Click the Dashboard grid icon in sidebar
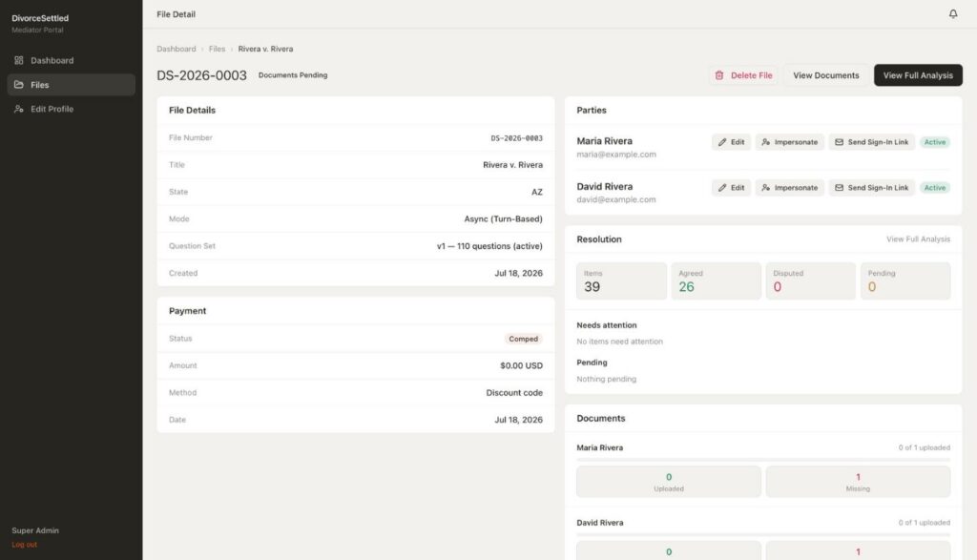The image size is (977, 560). click(x=19, y=60)
